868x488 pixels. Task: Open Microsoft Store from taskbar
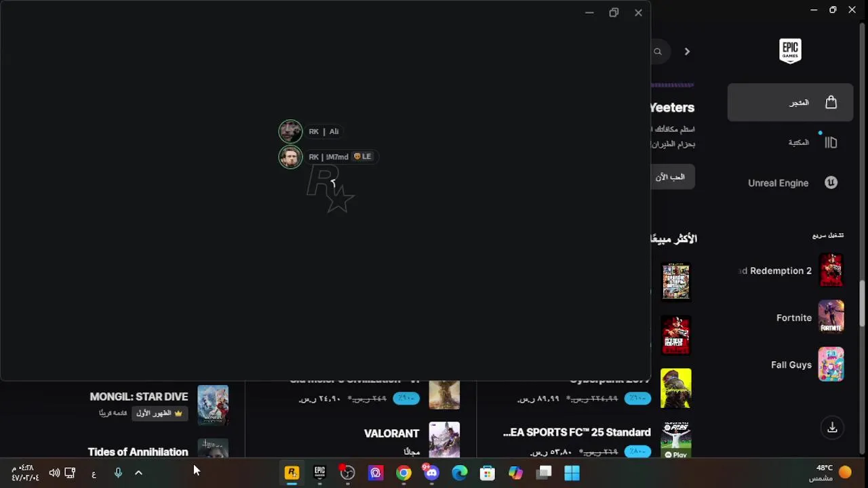(x=488, y=473)
